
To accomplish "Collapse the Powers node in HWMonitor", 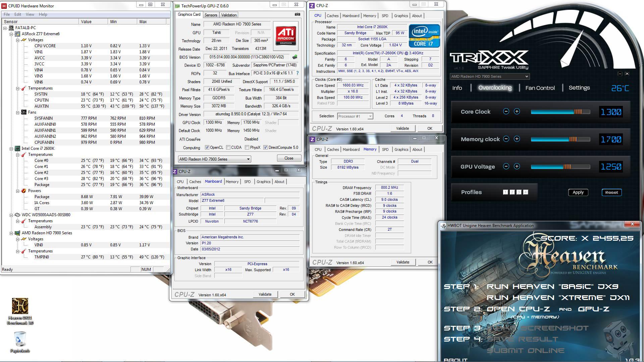I will (x=17, y=191).
